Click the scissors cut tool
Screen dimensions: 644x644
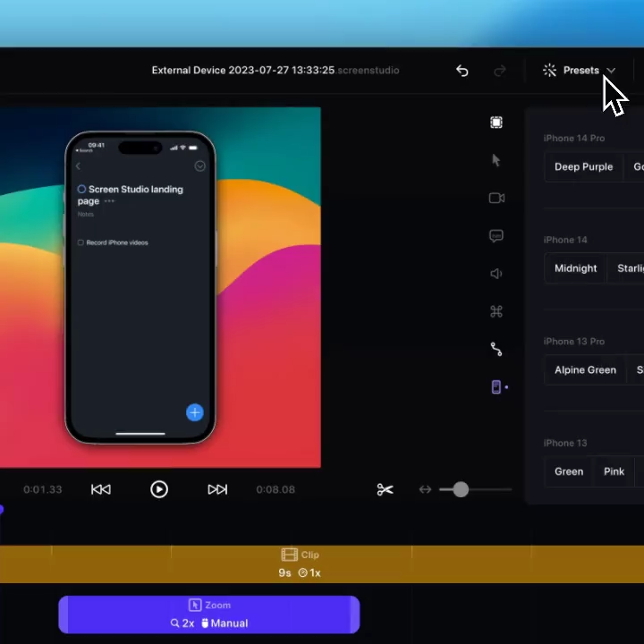pos(385,489)
